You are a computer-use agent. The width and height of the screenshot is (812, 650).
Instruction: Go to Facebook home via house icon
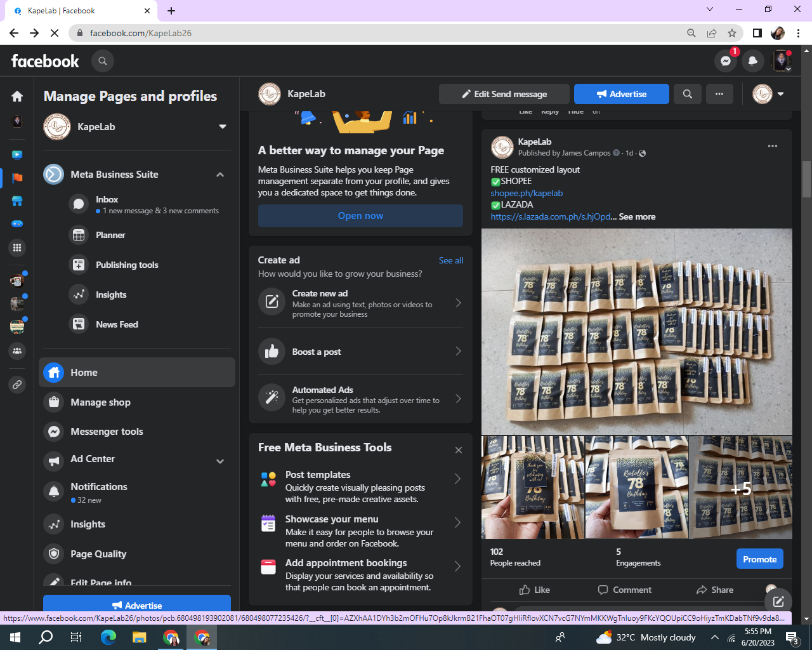(17, 96)
